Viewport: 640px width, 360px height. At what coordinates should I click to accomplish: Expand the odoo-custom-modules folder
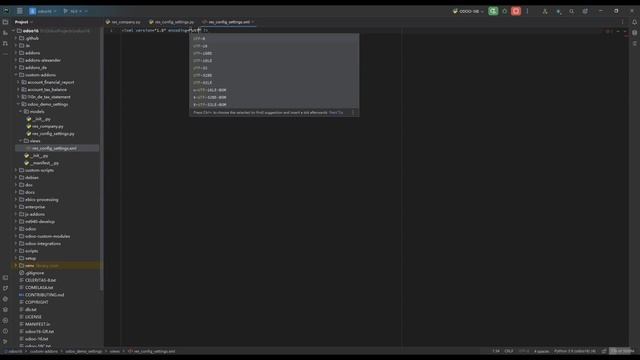click(16, 236)
